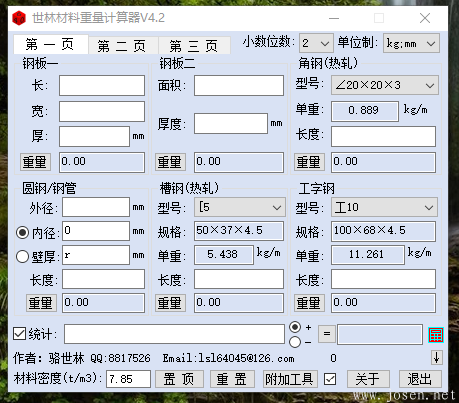This screenshot has width=459, height=403.
Task: Click the 统计 statistics input field
Action: (174, 334)
